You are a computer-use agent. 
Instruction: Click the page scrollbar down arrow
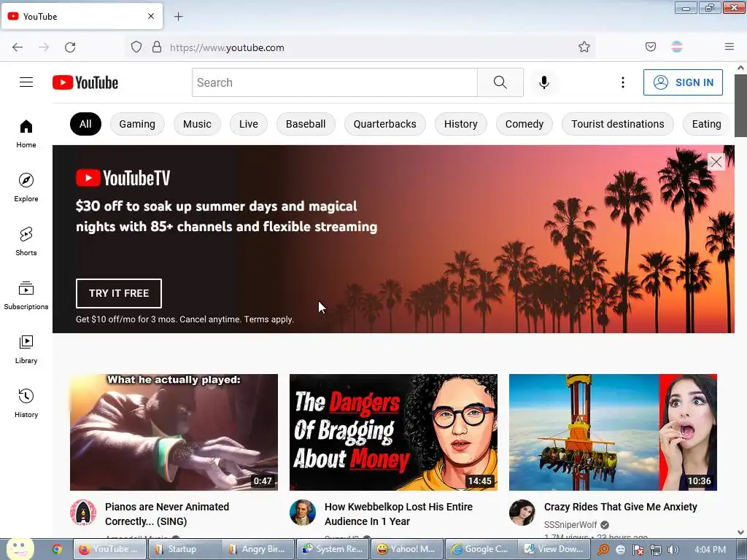tap(741, 532)
